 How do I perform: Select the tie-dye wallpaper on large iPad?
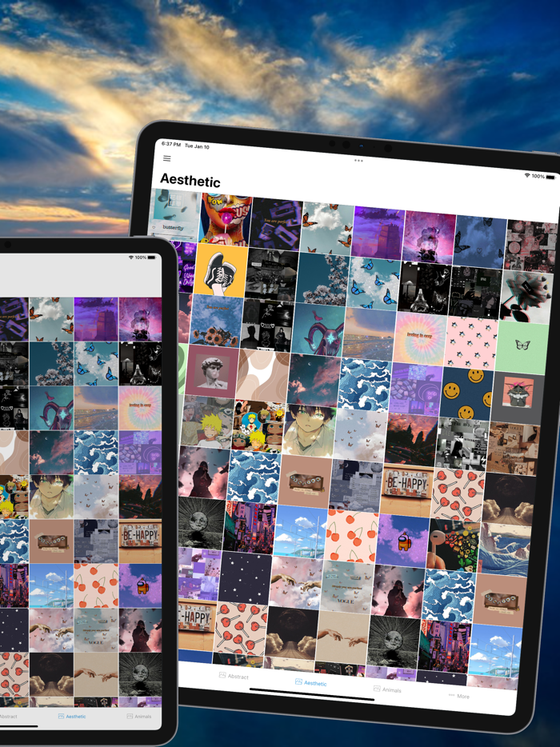420,338
